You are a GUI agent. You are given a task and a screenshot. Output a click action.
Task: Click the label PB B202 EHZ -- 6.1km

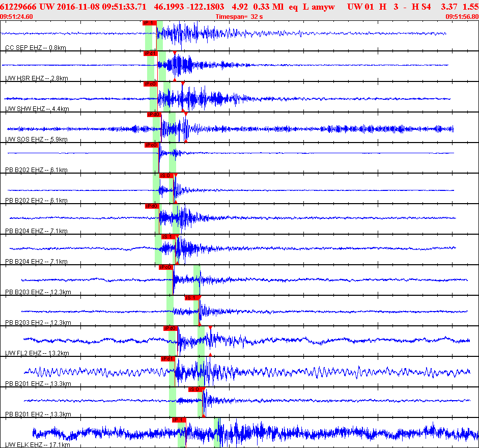click(x=36, y=170)
